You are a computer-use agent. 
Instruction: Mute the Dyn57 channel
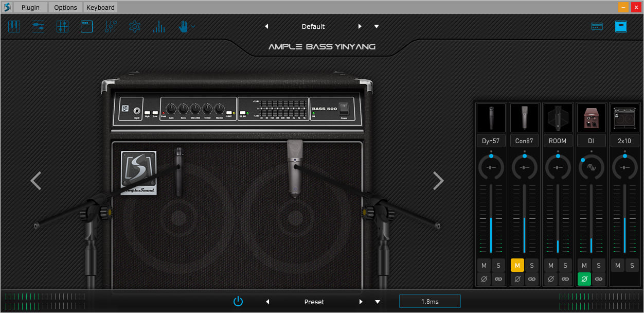coord(484,265)
